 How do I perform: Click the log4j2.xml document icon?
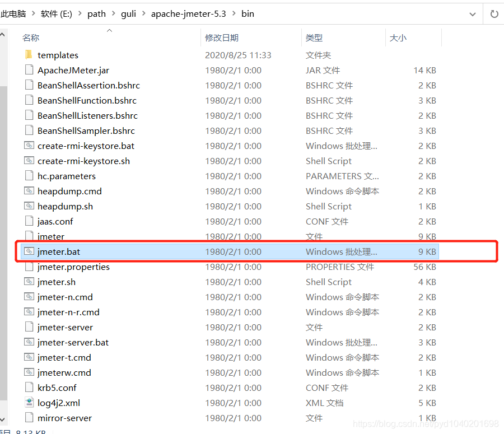click(x=29, y=403)
